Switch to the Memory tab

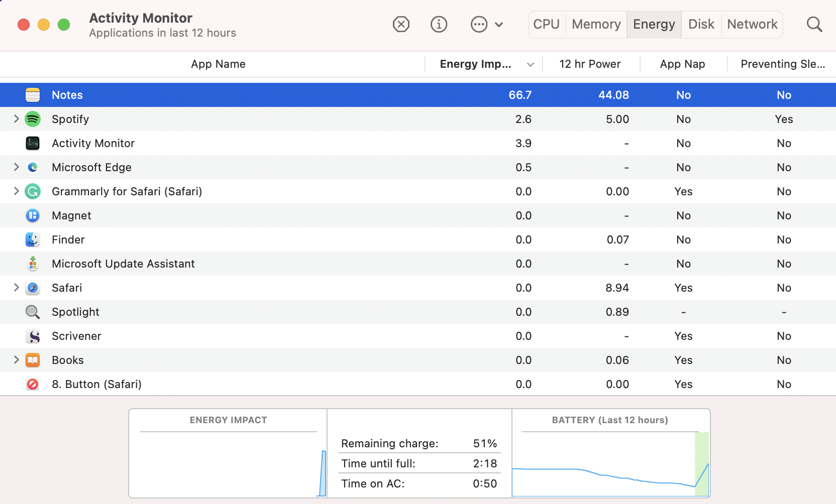pos(596,24)
